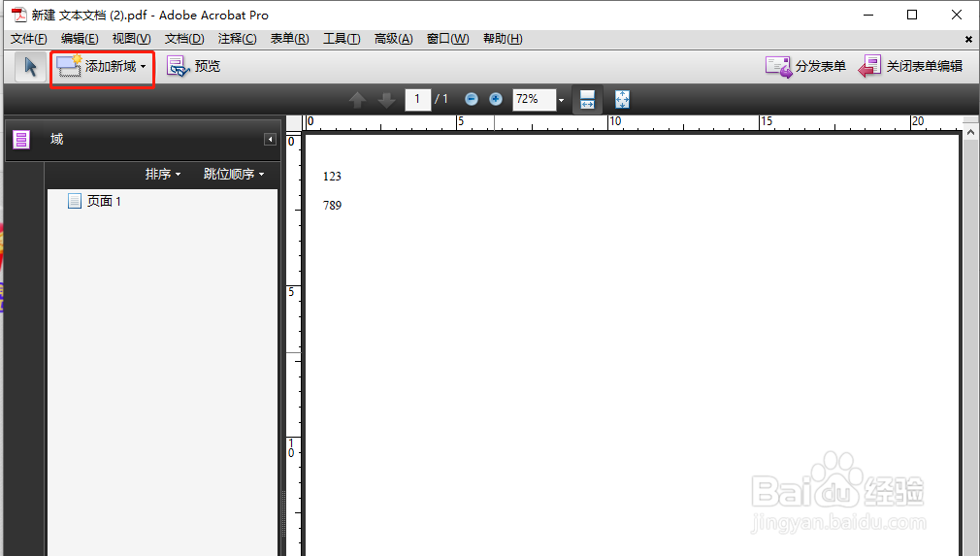Open the 文件(F) menu
This screenshot has width=980, height=556.
pos(29,39)
